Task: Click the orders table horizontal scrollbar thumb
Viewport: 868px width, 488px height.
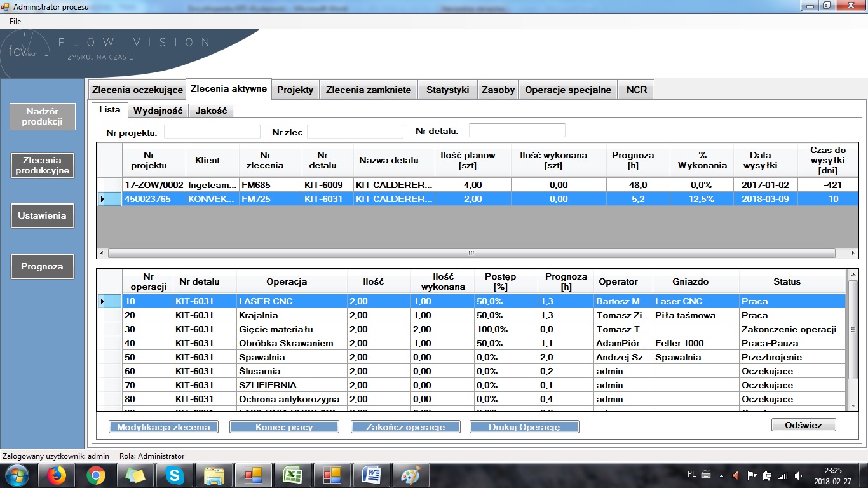Action: (x=471, y=253)
